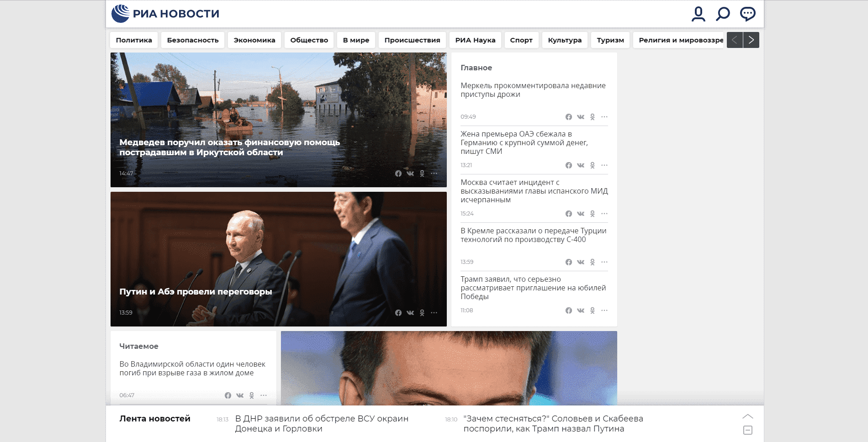Open the user profile icon in header

tap(698, 14)
